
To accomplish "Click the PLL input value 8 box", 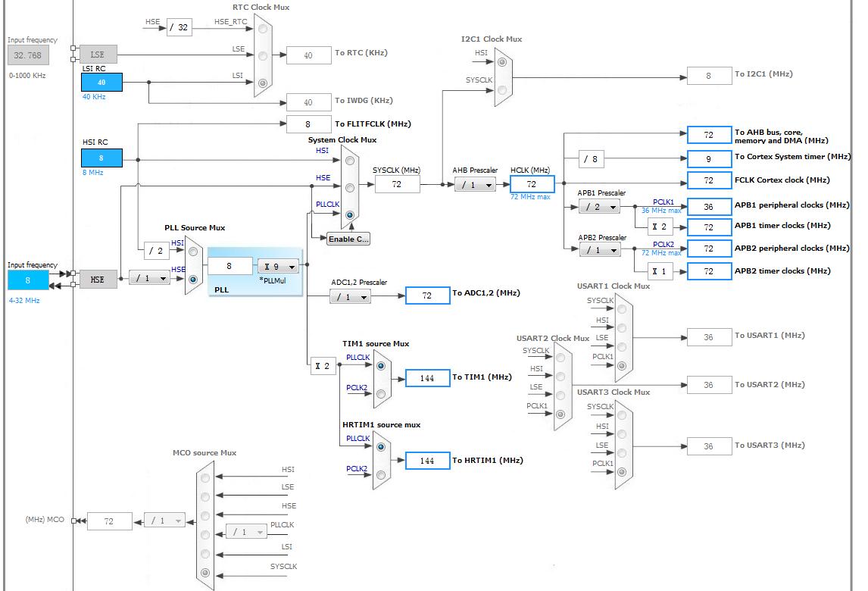I will (x=229, y=267).
